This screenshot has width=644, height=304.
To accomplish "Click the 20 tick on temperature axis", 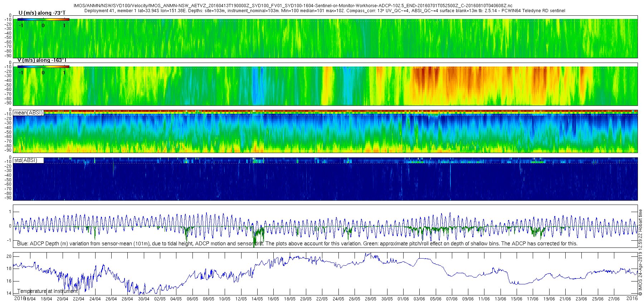I will click(x=9, y=256).
